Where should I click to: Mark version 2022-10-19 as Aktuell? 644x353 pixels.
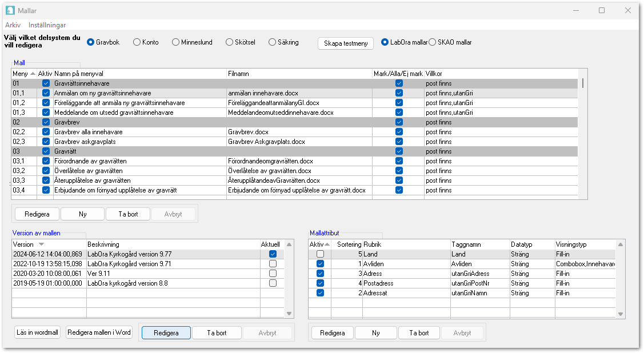tap(273, 264)
